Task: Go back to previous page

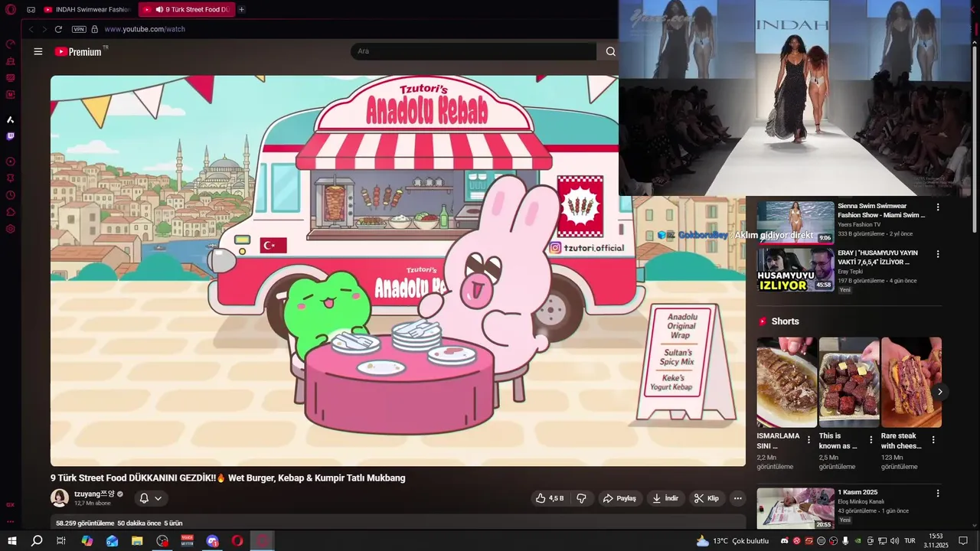Action: pyautogui.click(x=31, y=29)
